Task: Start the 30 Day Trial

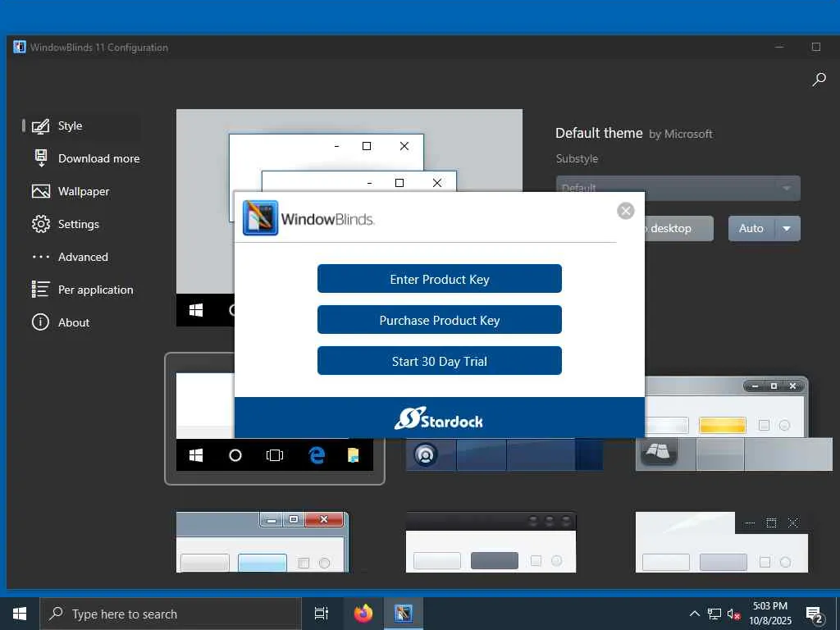Action: [x=440, y=361]
